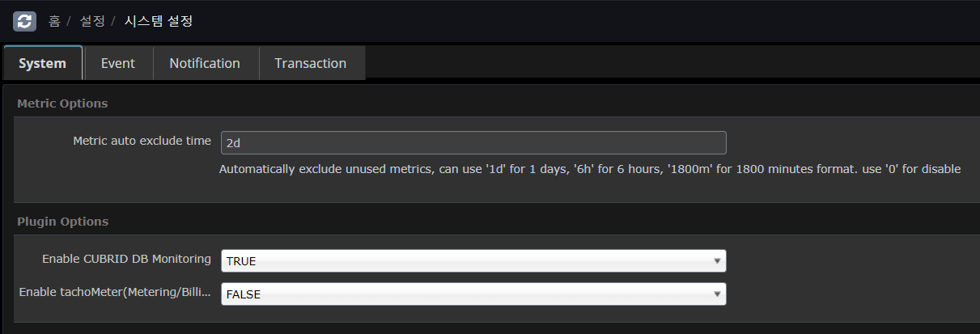Screen dimensions: 980x334
Task: Expand the Enable tachoMeter dropdown
Action: [x=473, y=294]
